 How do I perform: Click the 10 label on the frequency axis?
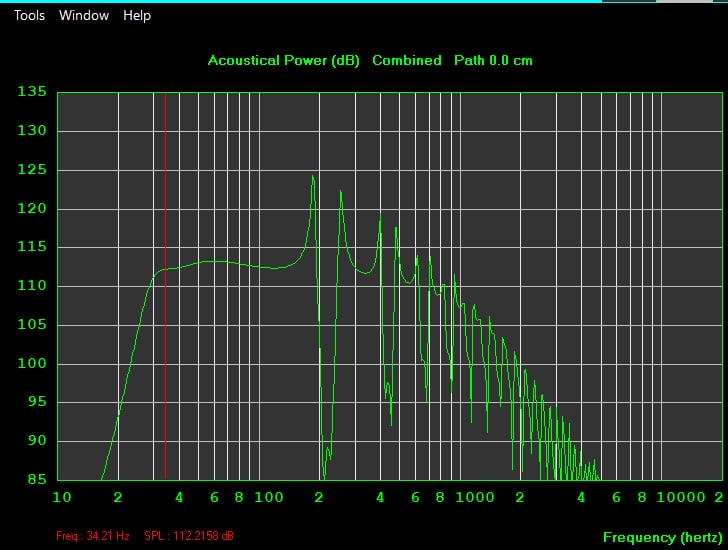coord(62,498)
